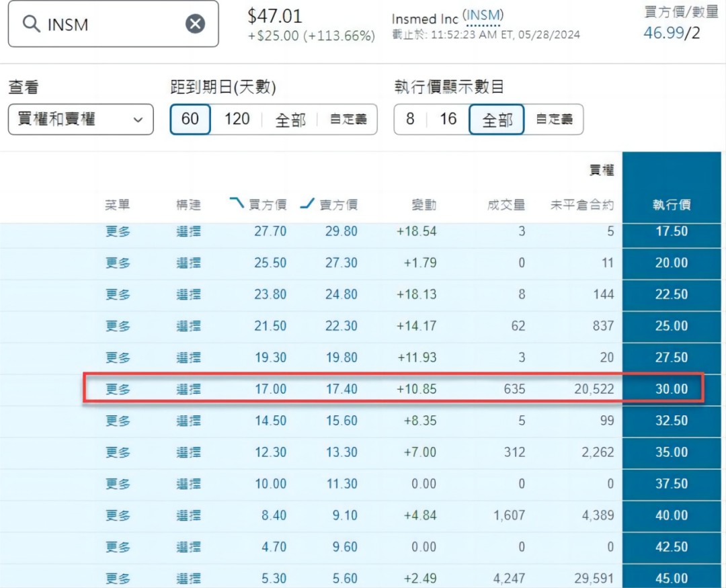Select 全部 under days to expiration
Screen dimensions: 726x588
(x=290, y=120)
